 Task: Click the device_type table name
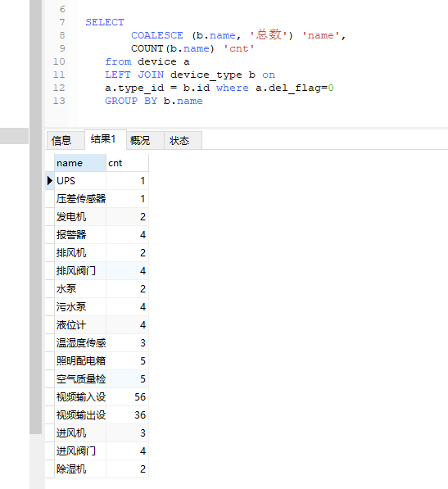(x=206, y=75)
